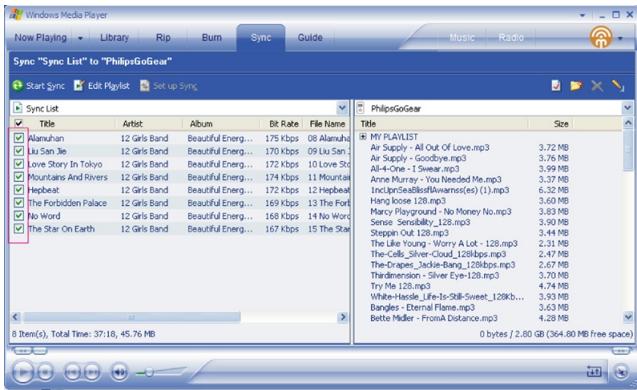637x390 pixels.
Task: Click the Set up Sync button
Action: [169, 86]
